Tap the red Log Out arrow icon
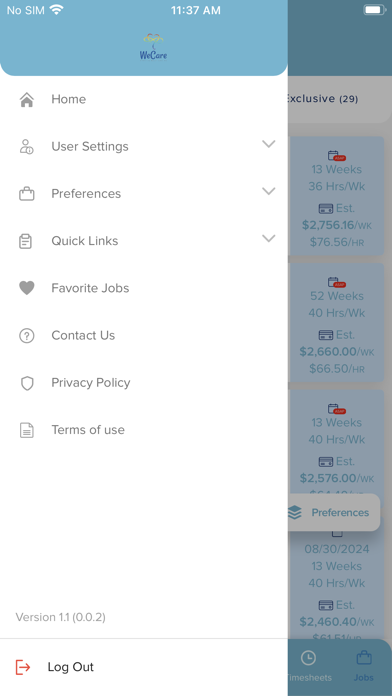Screen dimensions: 392x696 click(x=23, y=667)
